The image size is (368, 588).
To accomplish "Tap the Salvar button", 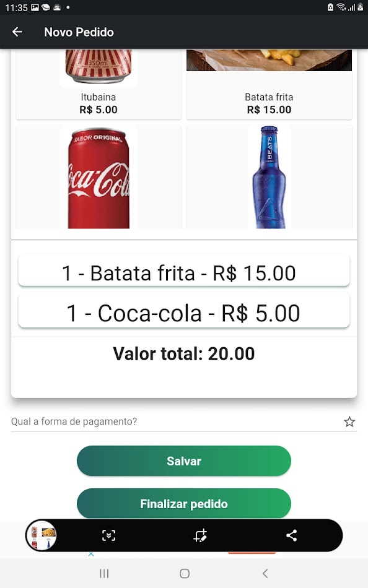I will pyautogui.click(x=183, y=460).
